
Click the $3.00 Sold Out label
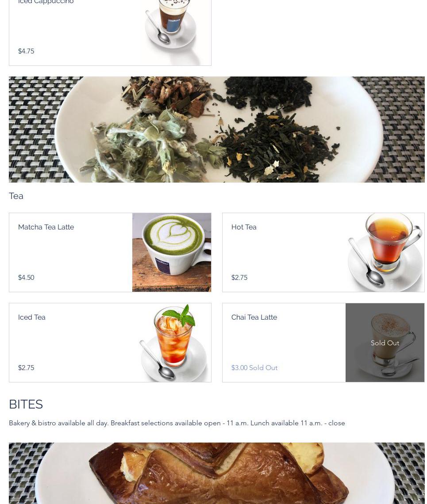pyautogui.click(x=254, y=368)
